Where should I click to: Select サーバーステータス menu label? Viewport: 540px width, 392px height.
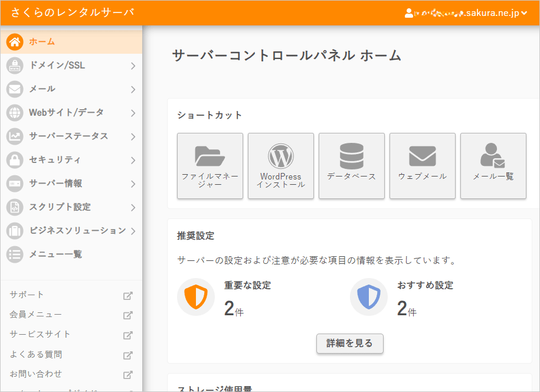68,136
